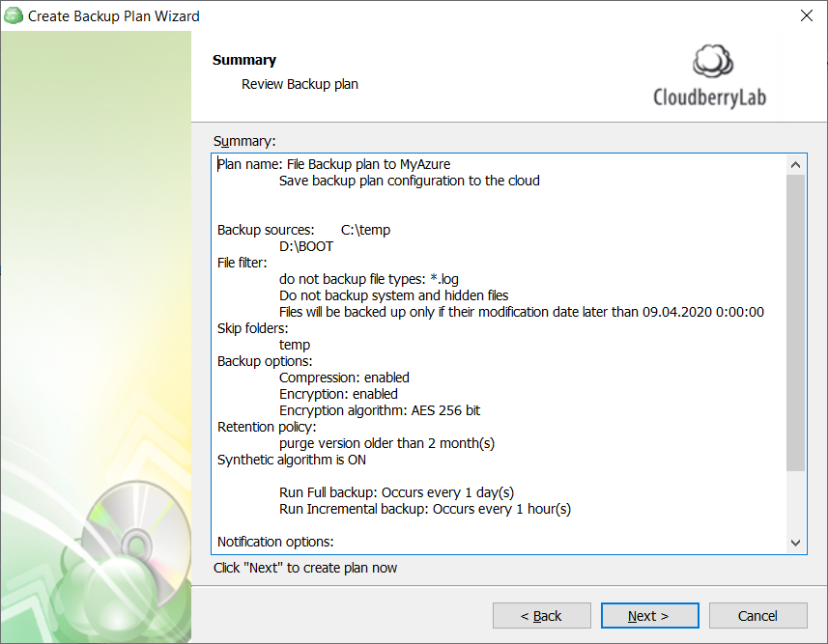Click 'purge version older than 2 month(s)' line
The height and width of the screenshot is (644, 828).
pos(386,443)
